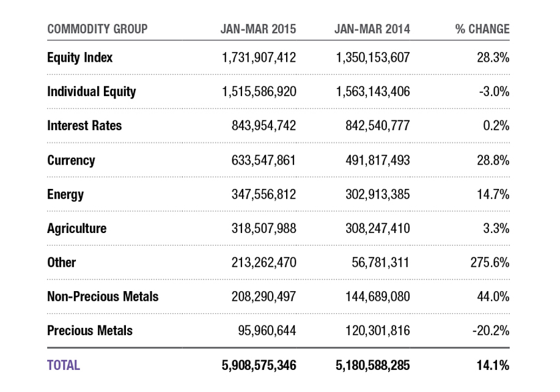Click Equity Index 2015 value 1,731,907,412

click(259, 58)
